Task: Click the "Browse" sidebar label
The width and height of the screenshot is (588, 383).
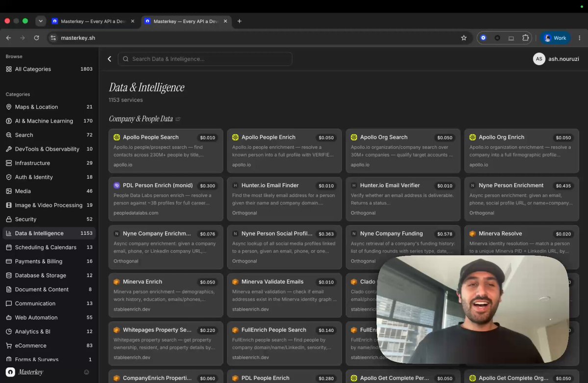Action: pyautogui.click(x=14, y=56)
